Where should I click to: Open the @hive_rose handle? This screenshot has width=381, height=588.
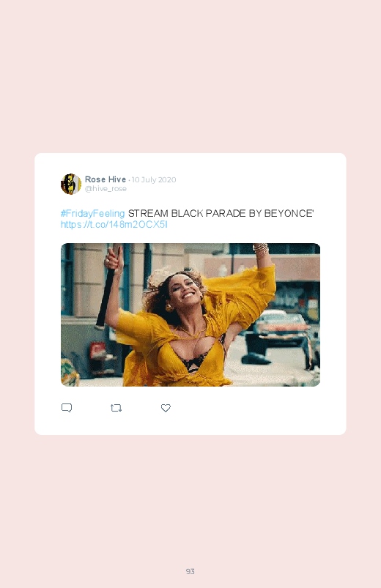(106, 189)
